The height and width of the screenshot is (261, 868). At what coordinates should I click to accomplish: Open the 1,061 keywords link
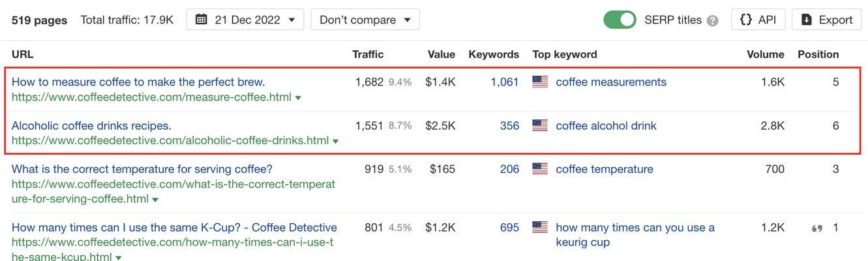505,82
